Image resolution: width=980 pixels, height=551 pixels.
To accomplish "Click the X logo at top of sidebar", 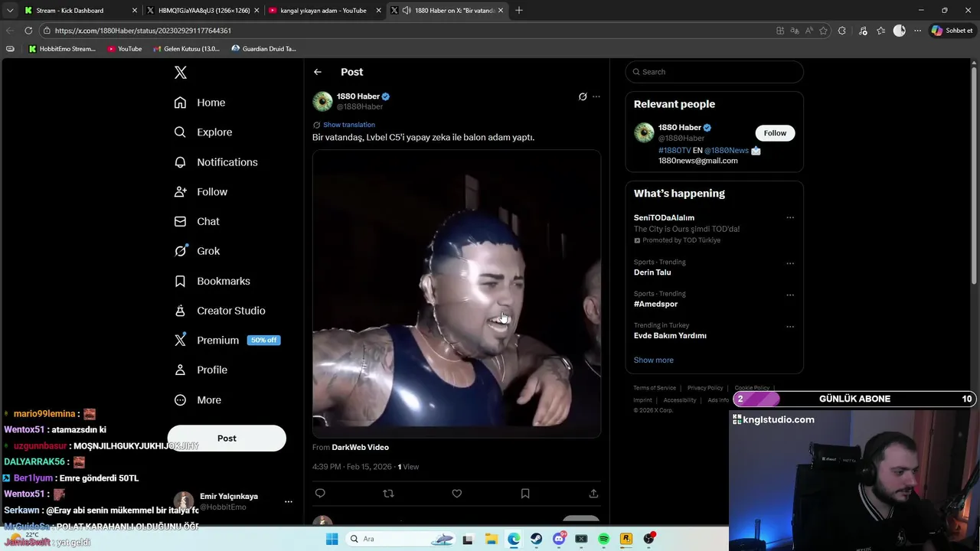I will click(x=181, y=73).
